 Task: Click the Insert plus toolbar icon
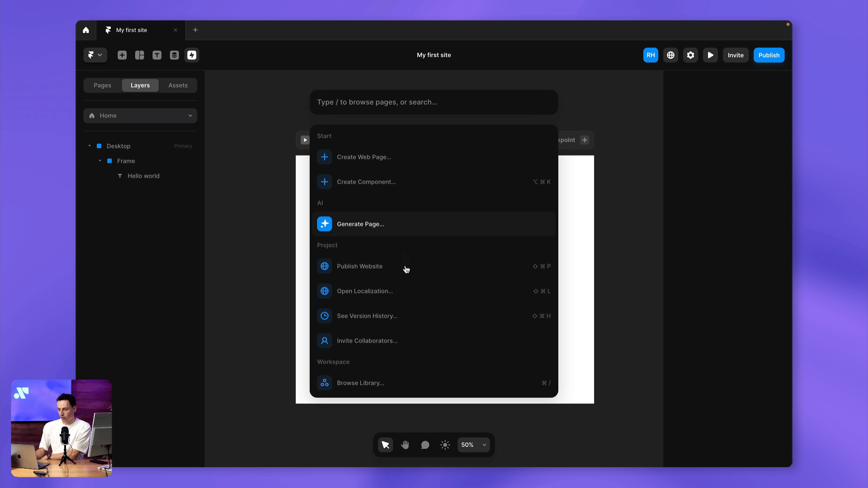point(122,55)
